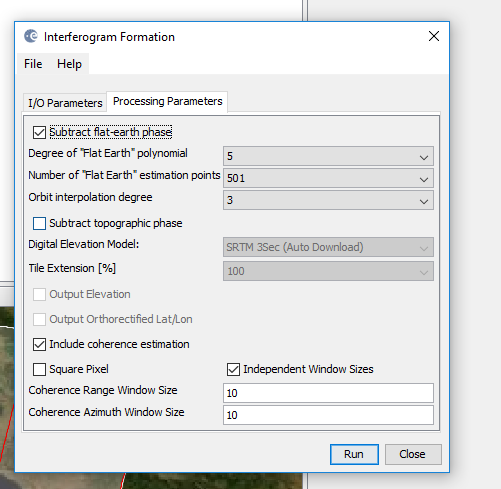
Task: Open Number of Flat Earth estimation points dropdown
Action: tap(328, 178)
